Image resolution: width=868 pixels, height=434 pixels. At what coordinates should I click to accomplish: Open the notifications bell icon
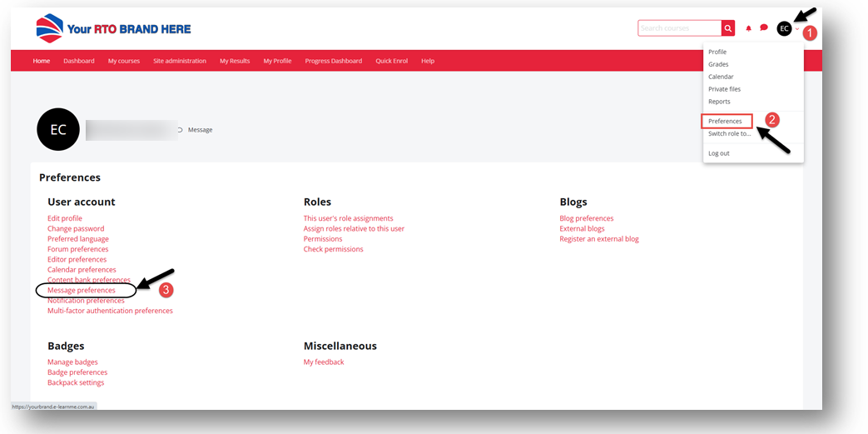point(748,28)
